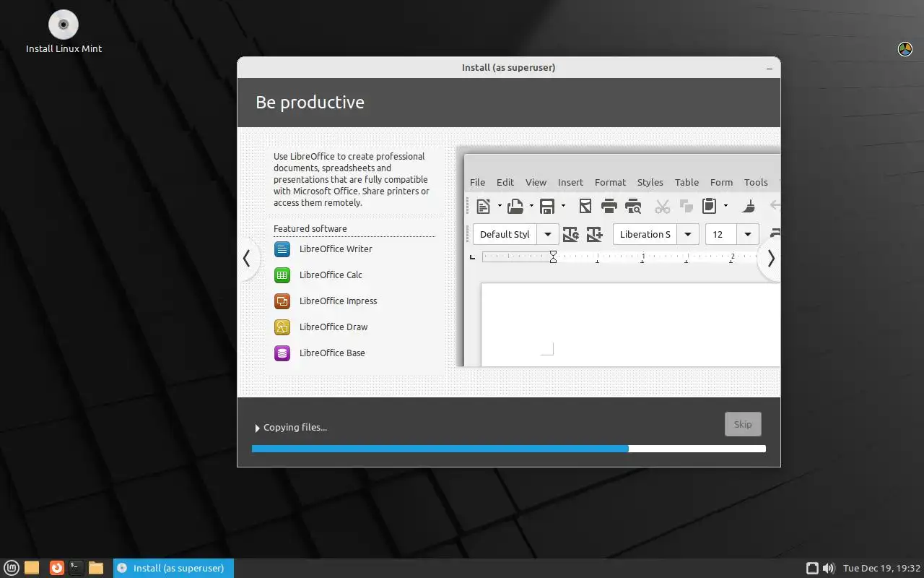Open the Insert menu in the preview
The height and width of the screenshot is (578, 924).
[570, 182]
